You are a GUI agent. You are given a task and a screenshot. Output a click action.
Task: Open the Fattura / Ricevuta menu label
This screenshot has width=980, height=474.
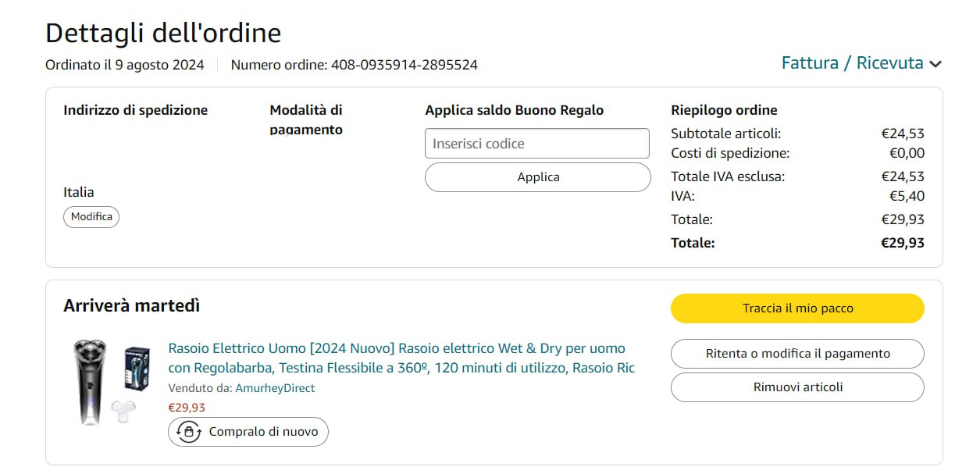pos(852,63)
